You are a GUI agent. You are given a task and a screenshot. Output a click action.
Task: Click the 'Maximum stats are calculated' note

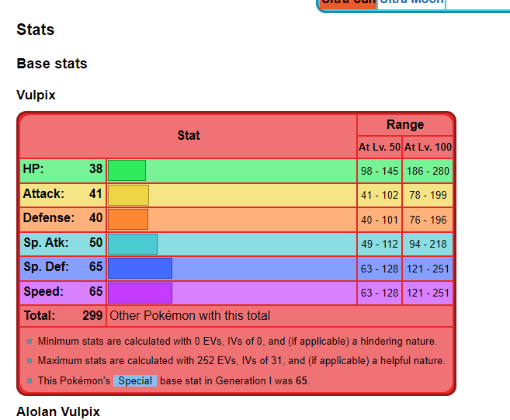(x=241, y=361)
